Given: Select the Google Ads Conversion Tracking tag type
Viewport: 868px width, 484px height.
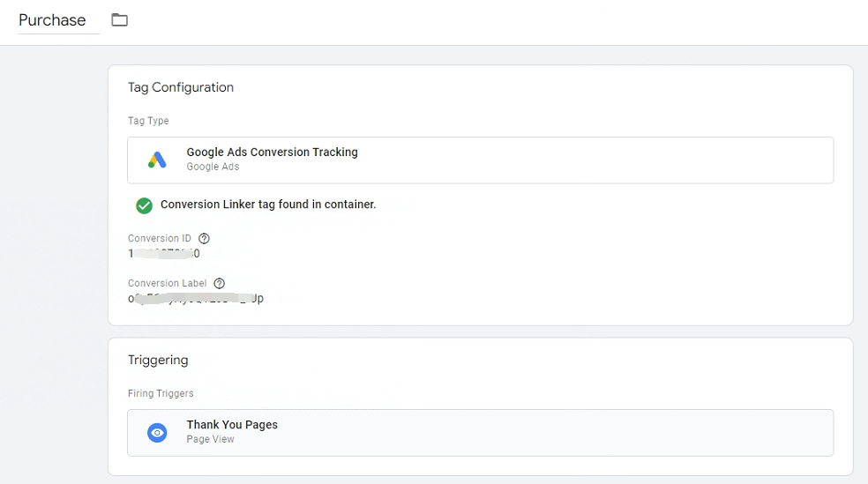Looking at the screenshot, I should pyautogui.click(x=480, y=160).
